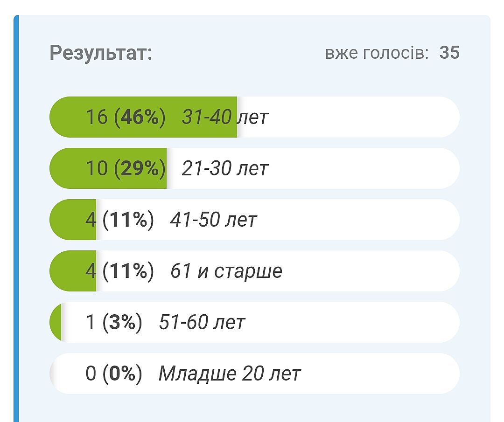Click 11% beside "61 и старше"

[128, 271]
